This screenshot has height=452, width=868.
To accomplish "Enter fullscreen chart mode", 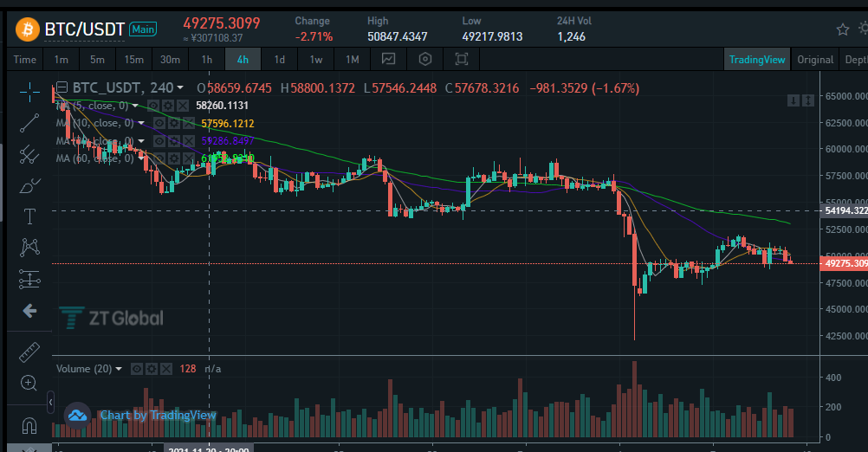I will coord(461,59).
